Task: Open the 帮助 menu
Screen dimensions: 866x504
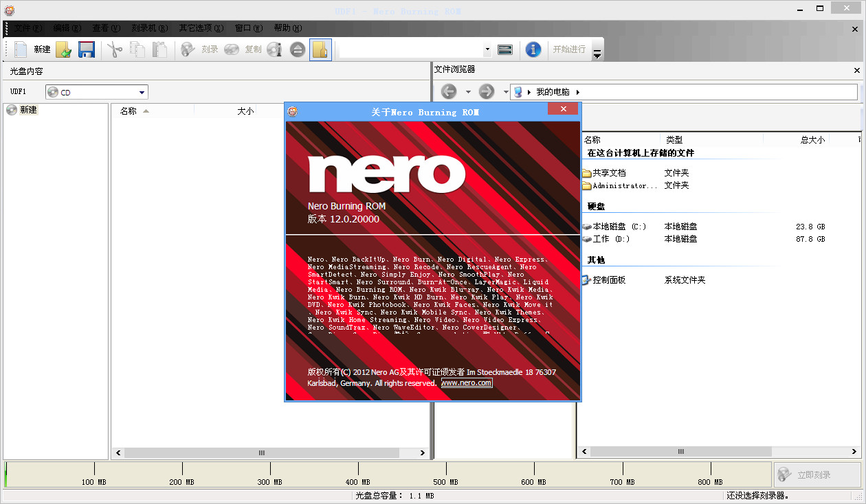Action: (x=289, y=28)
